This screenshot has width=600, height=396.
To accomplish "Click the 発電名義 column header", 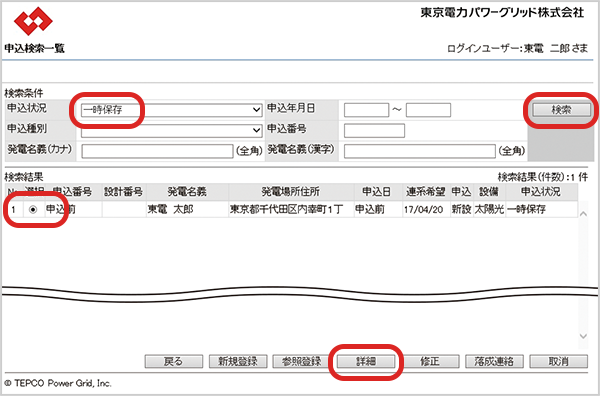I will click(187, 191).
